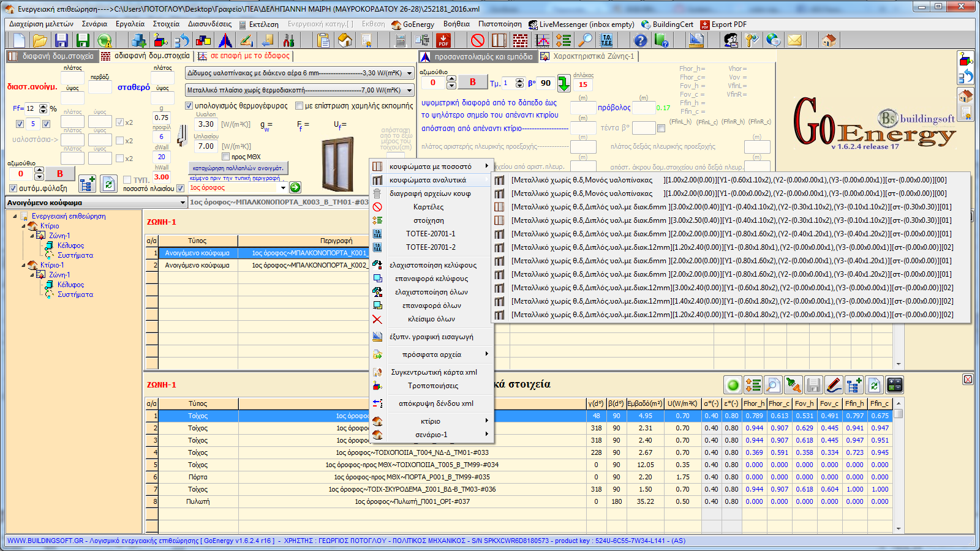
Task: Click the Export PDF toolbar icon
Action: pos(443,40)
